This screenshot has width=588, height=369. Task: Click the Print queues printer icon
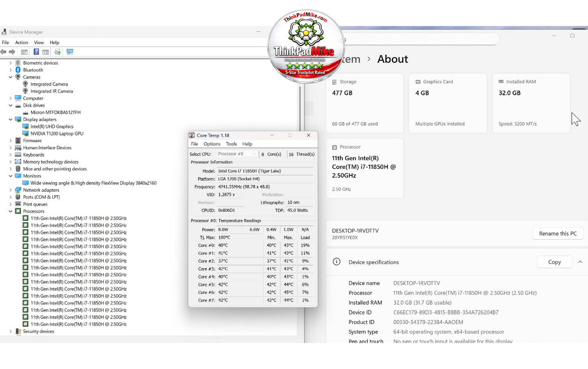tap(18, 204)
